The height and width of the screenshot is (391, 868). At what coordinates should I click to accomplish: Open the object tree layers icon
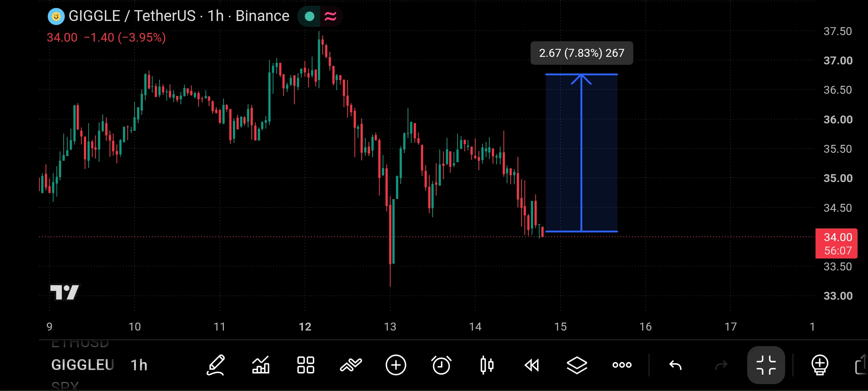[x=577, y=365]
